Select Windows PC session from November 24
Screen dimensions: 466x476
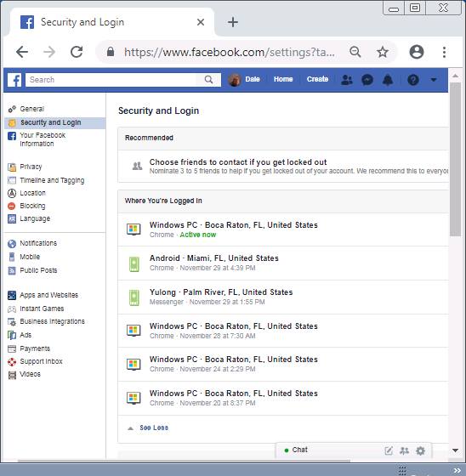[x=283, y=365]
